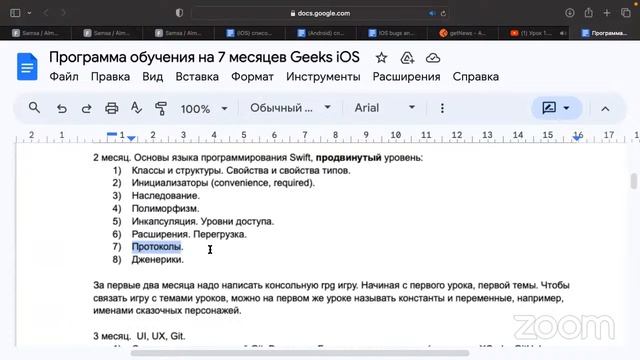Check the cloud save status icon
The image size is (640, 360).
pyautogui.click(x=433, y=58)
